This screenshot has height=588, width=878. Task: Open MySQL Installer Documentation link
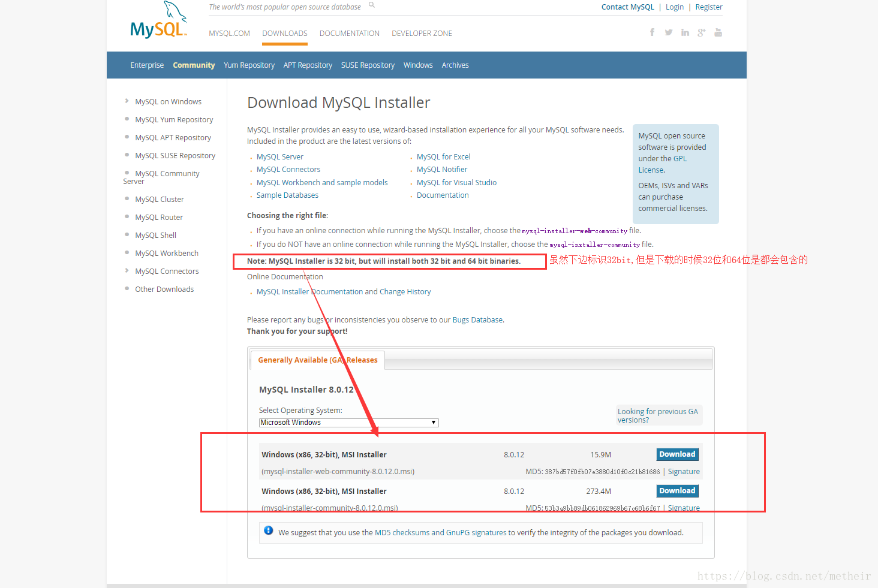coord(310,292)
